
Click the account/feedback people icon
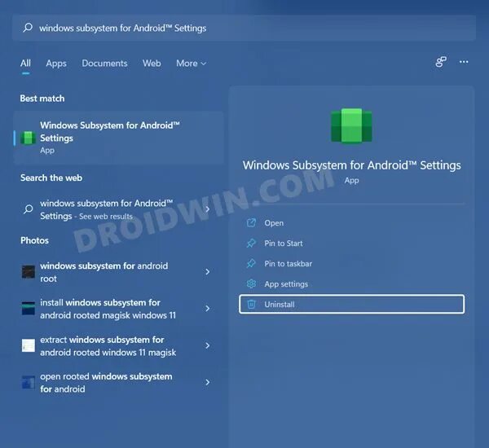(441, 62)
